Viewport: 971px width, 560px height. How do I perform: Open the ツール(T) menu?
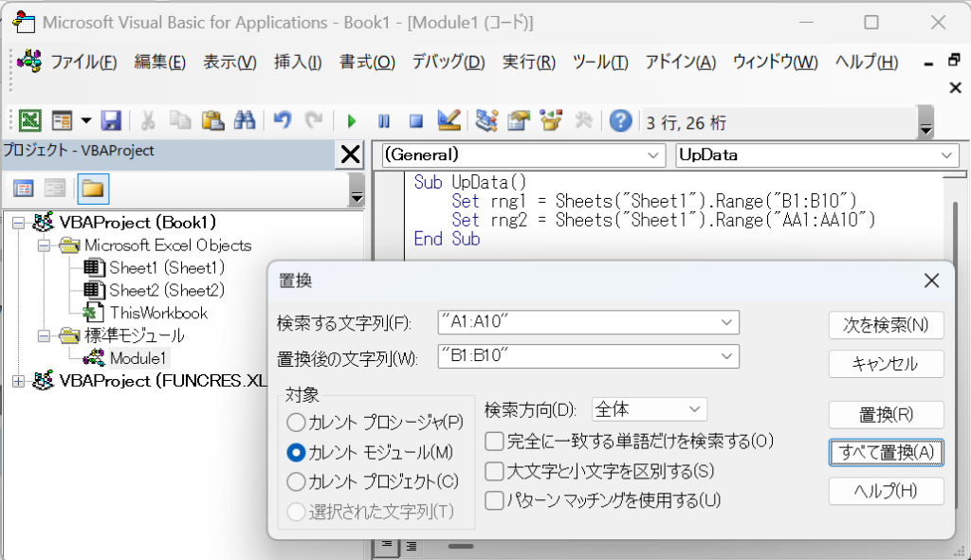[x=600, y=62]
